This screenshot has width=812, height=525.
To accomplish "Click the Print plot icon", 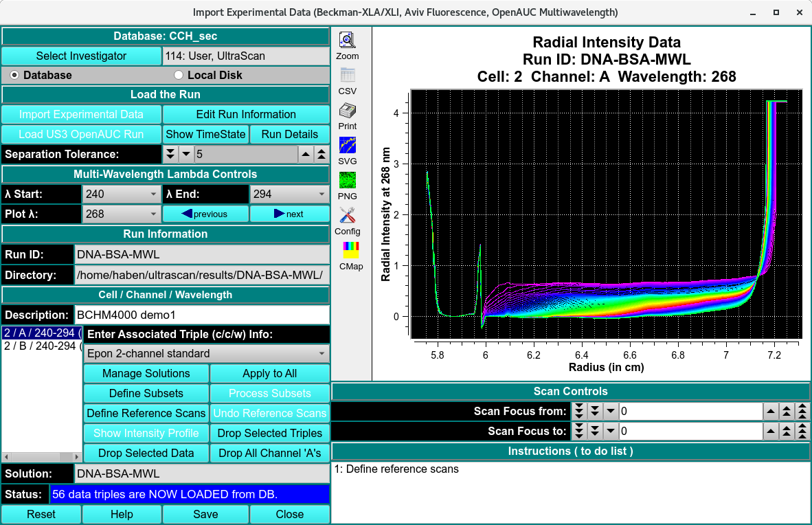I will click(348, 111).
